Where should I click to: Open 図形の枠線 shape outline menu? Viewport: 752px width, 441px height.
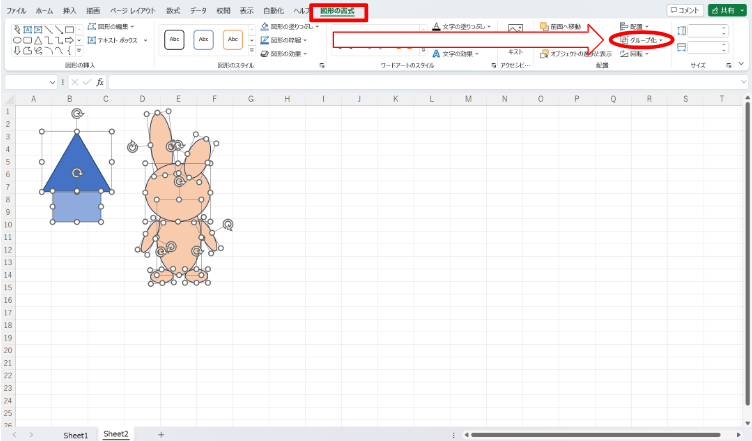click(265, 40)
